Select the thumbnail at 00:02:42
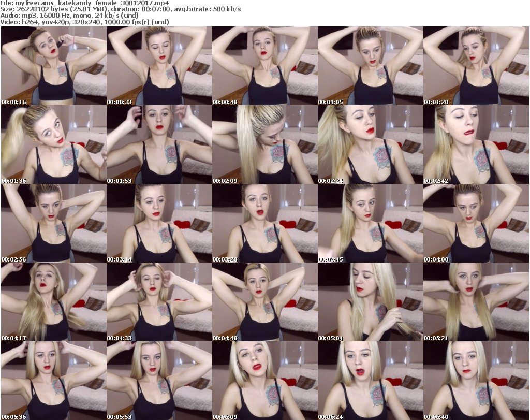This screenshot has height=420, width=530. [476, 144]
